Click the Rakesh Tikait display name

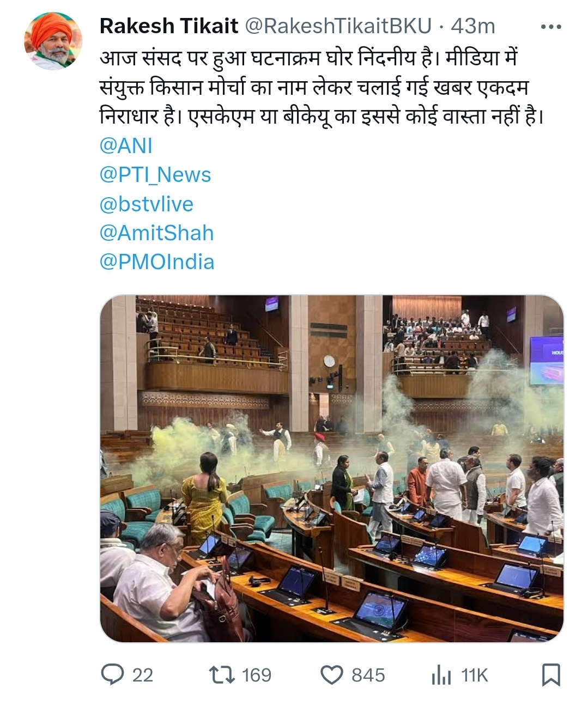169,26
